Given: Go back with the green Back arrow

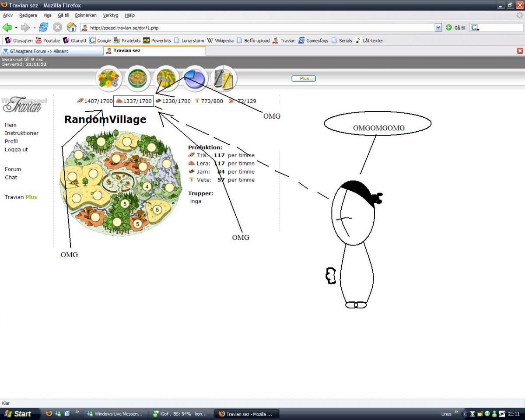Looking at the screenshot, I should click(x=7, y=28).
